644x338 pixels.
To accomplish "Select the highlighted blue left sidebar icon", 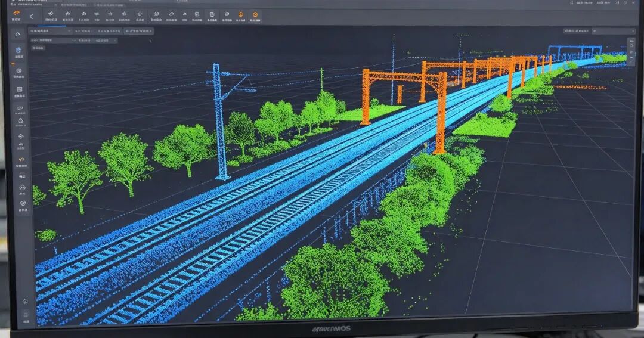I will pos(18,50).
